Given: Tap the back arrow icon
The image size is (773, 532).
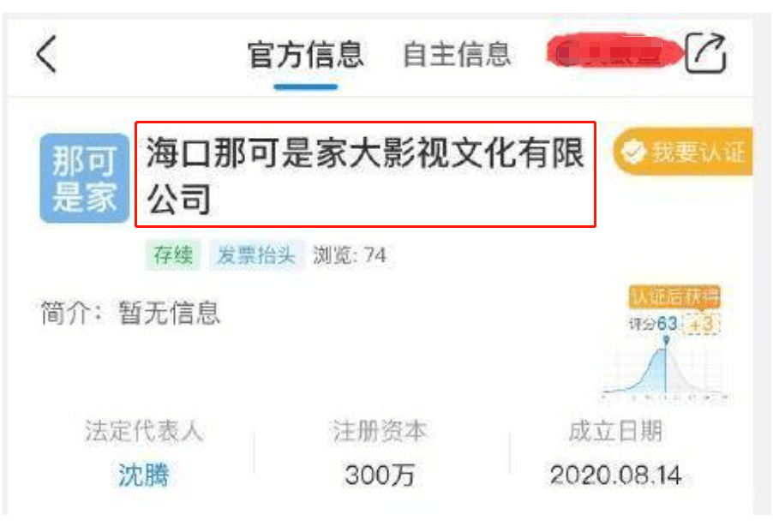Looking at the screenshot, I should (x=47, y=54).
